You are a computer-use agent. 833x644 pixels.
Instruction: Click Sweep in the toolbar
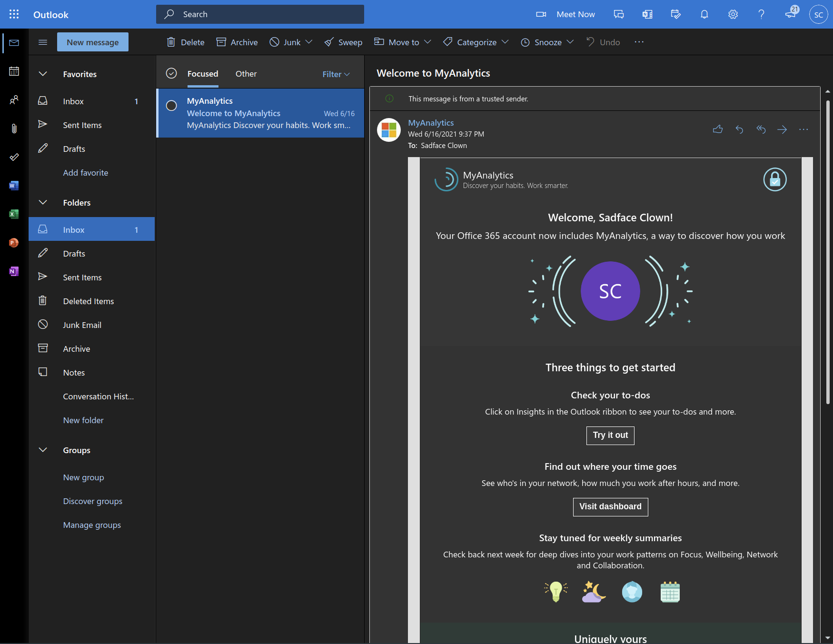(343, 42)
